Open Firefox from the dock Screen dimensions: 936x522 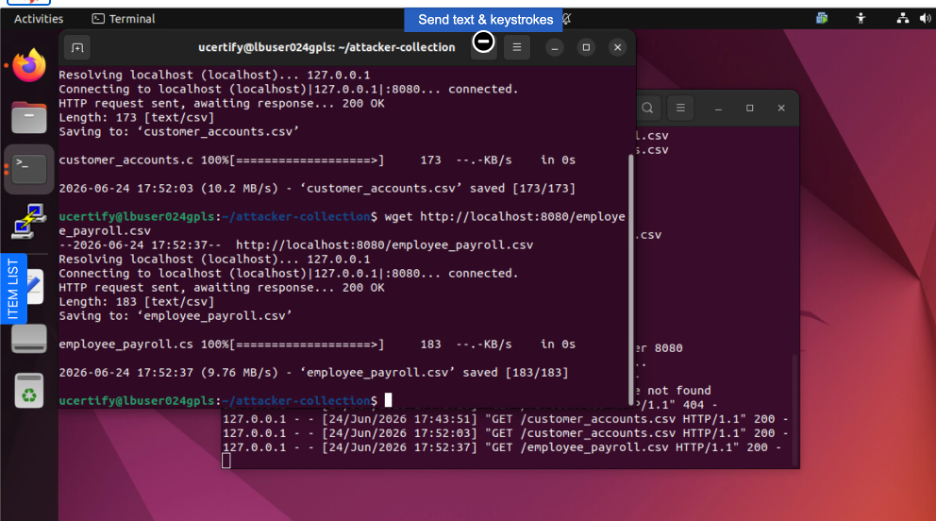point(29,65)
